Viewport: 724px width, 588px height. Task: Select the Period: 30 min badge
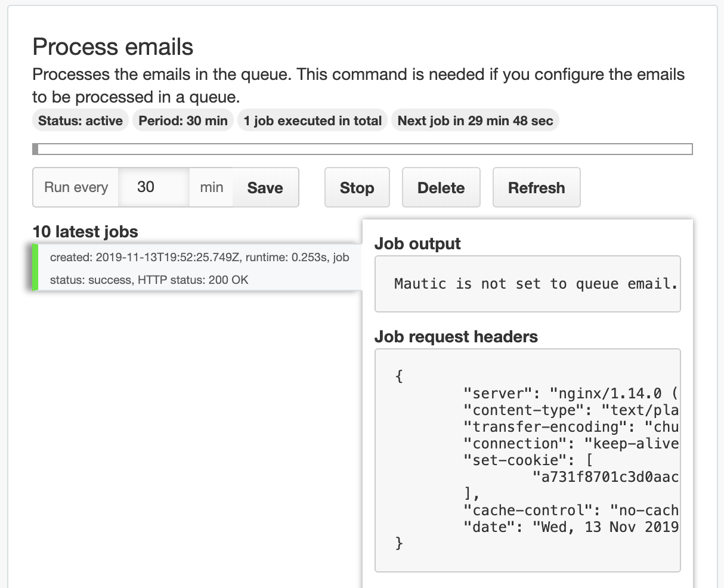pos(182,120)
